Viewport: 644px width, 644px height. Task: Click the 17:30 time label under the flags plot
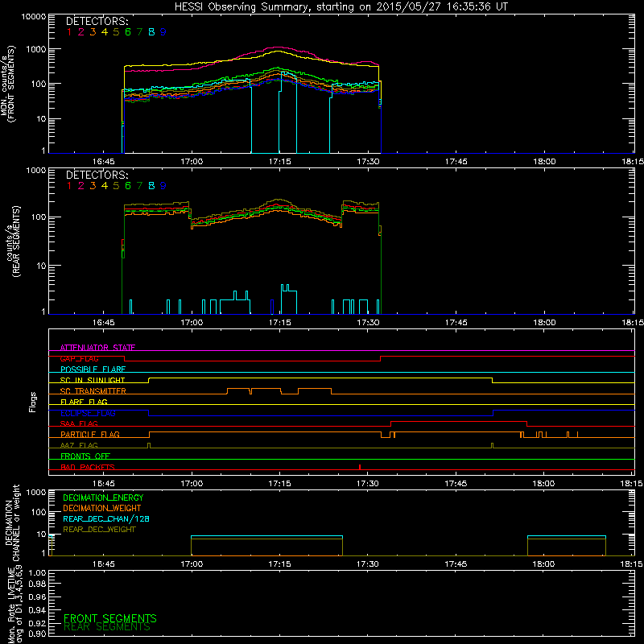[368, 484]
